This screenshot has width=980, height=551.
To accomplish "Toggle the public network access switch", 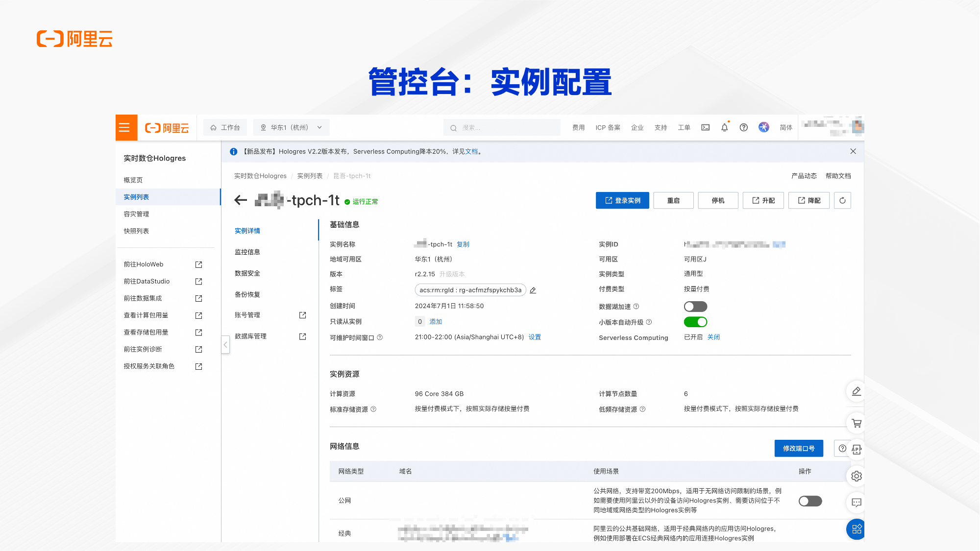I will click(810, 501).
